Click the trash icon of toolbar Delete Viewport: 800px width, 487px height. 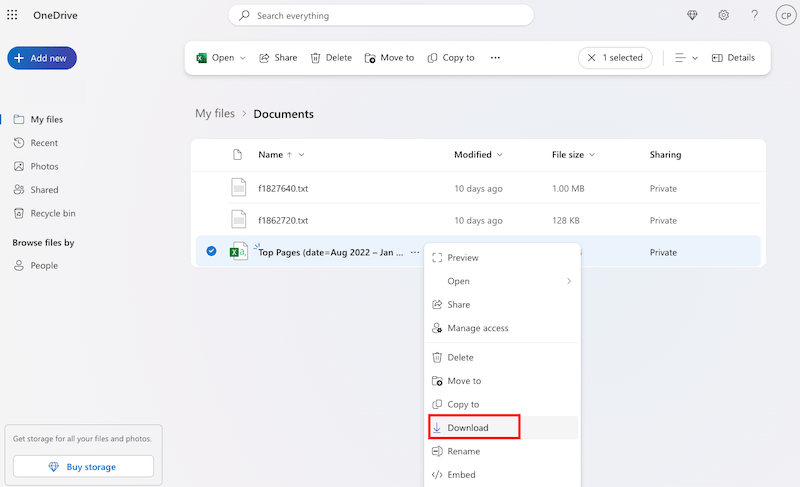[315, 58]
